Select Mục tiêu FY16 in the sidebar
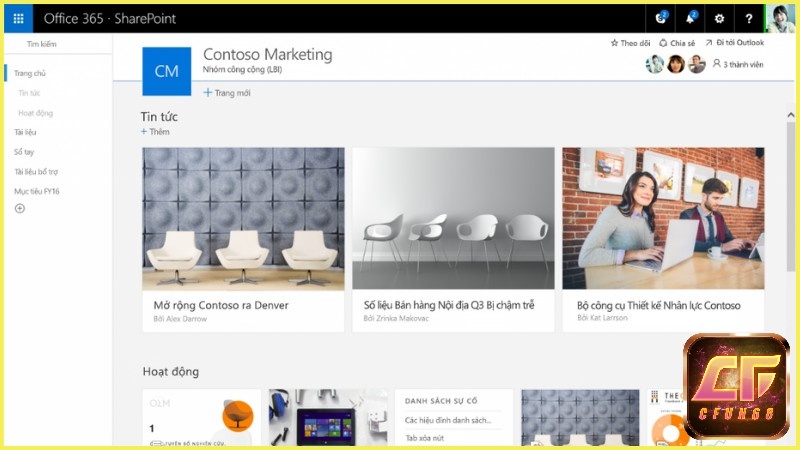800x450 pixels. tap(37, 191)
